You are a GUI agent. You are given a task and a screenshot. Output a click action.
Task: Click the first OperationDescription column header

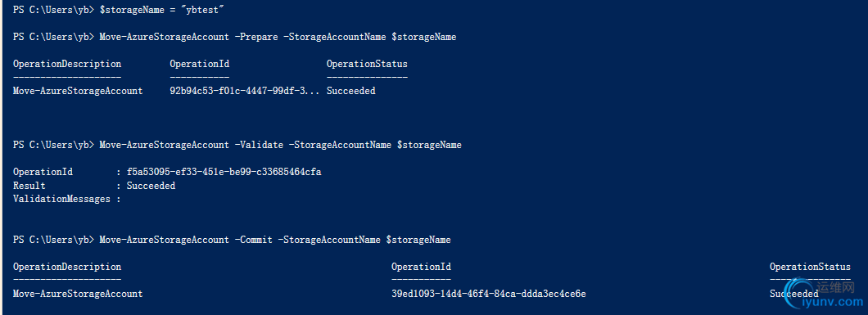point(67,64)
